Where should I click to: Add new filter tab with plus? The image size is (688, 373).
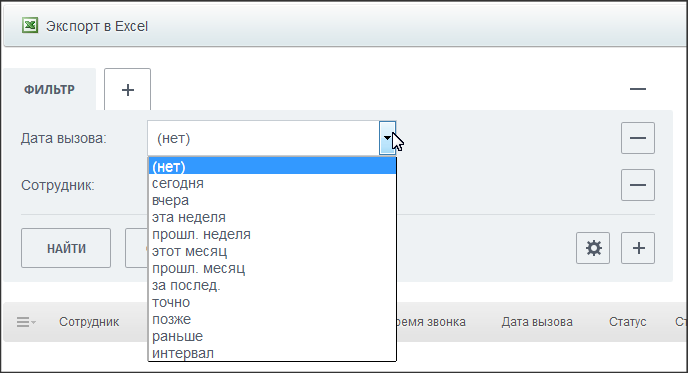(127, 90)
